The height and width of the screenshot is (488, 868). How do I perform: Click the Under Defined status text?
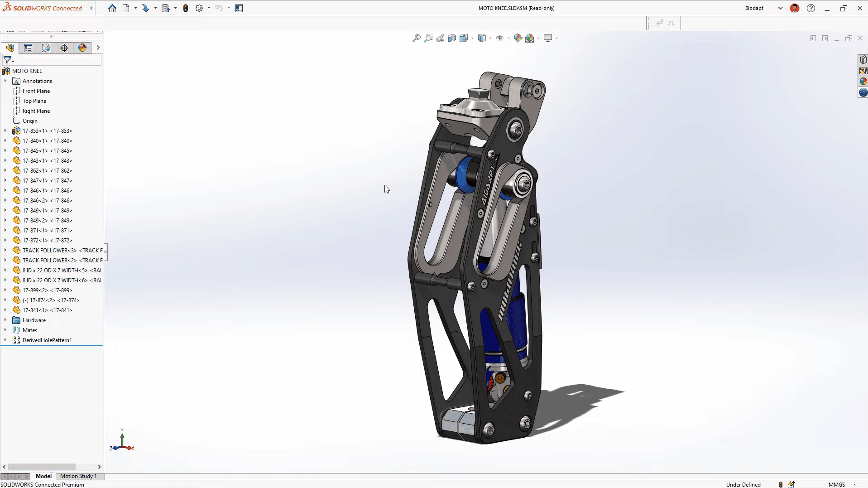click(743, 484)
